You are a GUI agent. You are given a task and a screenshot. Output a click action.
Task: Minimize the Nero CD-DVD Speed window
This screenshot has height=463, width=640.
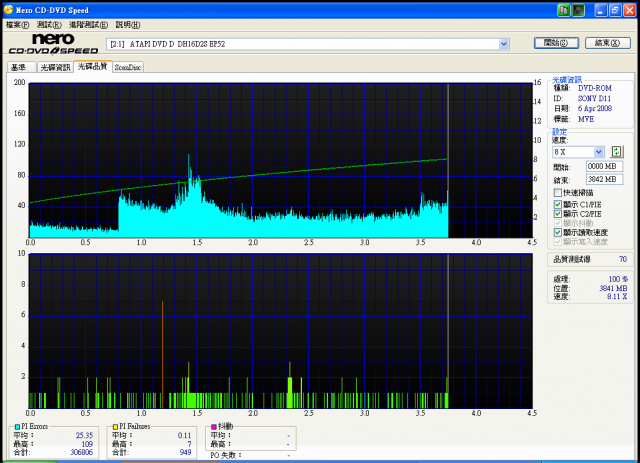tap(600, 10)
